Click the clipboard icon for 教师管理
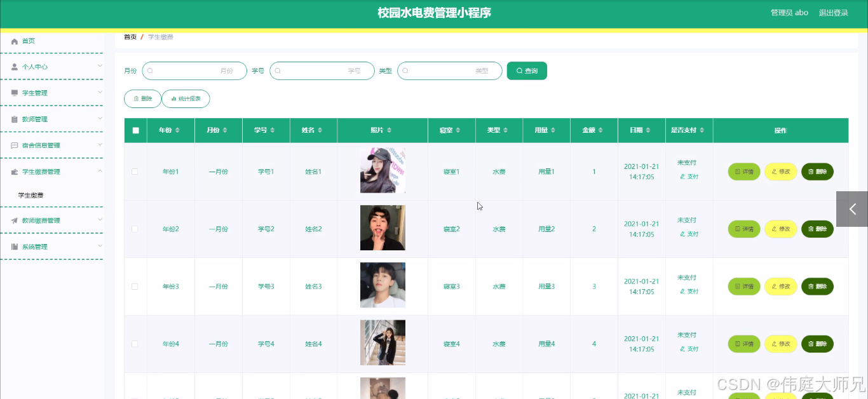868x399 pixels. [x=15, y=119]
